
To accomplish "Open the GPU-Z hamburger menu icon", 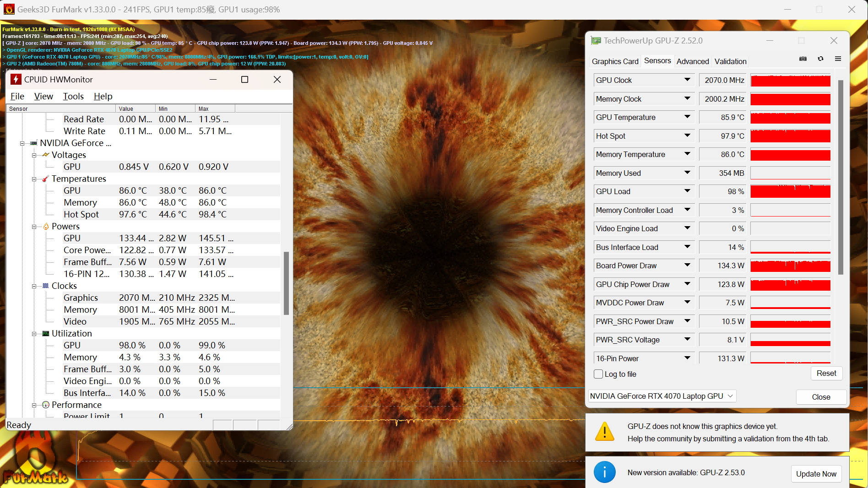I will (x=838, y=59).
